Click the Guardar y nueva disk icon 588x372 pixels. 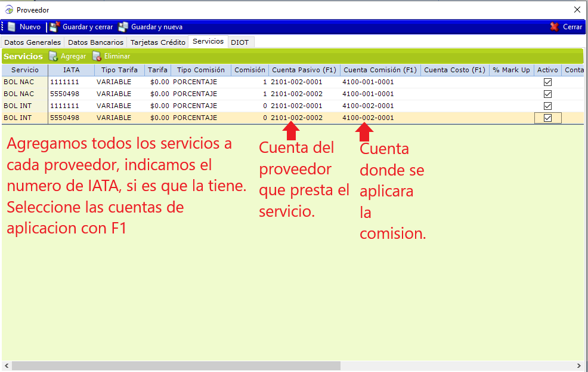point(123,27)
